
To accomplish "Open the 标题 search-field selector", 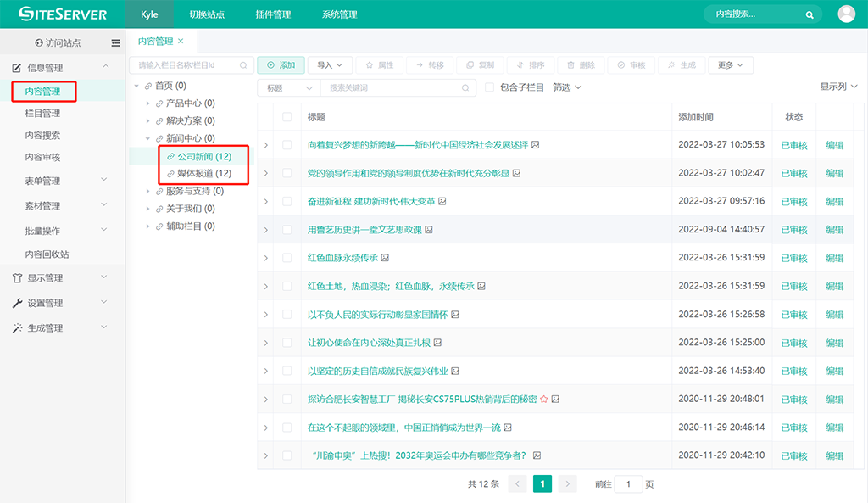I will click(x=289, y=87).
